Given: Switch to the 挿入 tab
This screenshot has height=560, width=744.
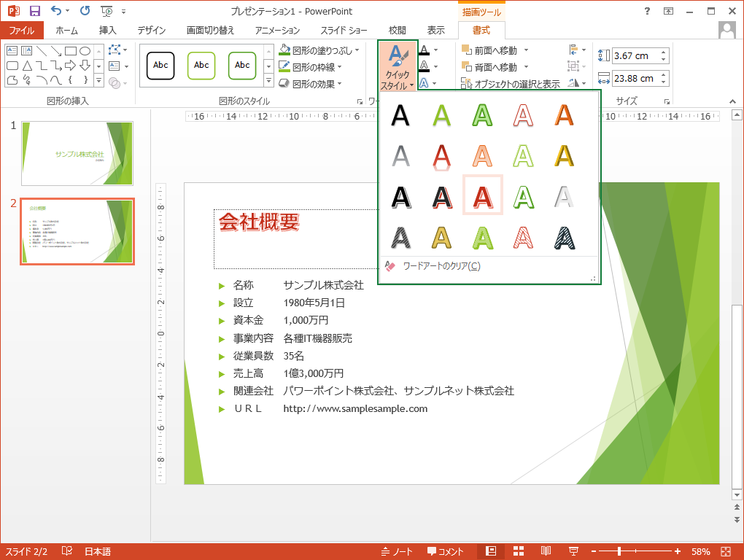Looking at the screenshot, I should point(108,31).
